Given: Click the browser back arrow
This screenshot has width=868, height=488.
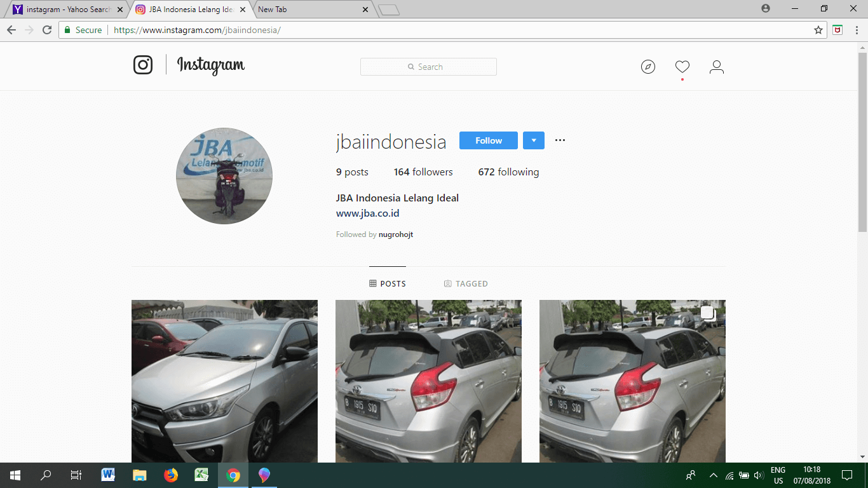Looking at the screenshot, I should coord(11,30).
